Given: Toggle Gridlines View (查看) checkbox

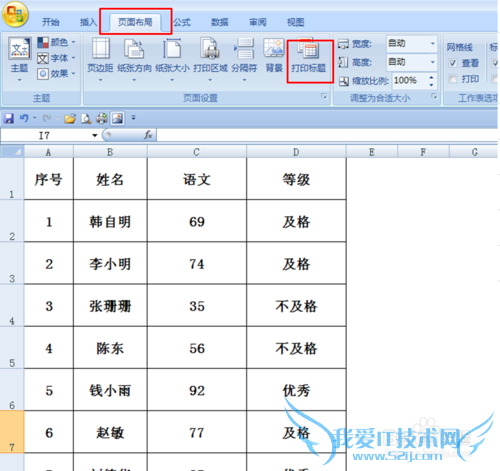Looking at the screenshot, I should pos(453,63).
